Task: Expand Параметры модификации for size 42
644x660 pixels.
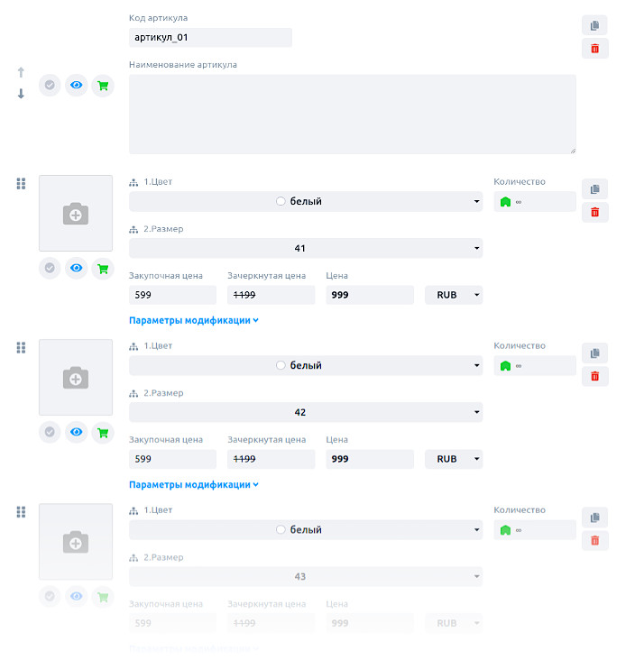Action: 194,484
